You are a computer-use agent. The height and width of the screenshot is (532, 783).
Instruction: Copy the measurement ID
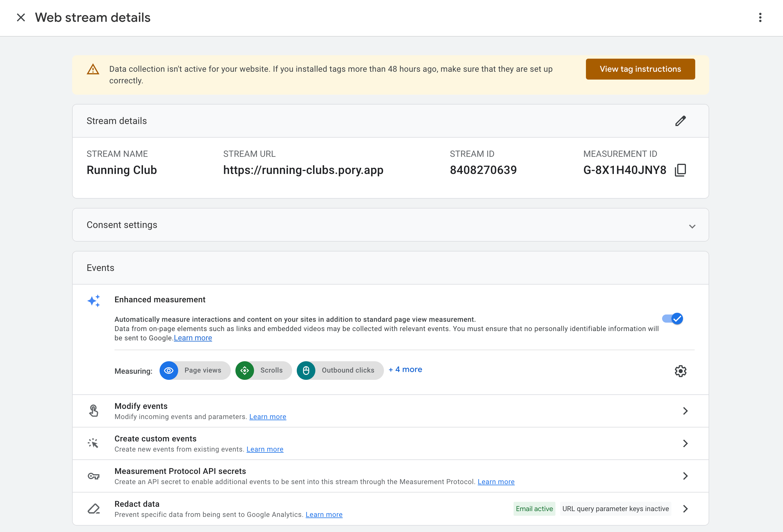pos(681,170)
